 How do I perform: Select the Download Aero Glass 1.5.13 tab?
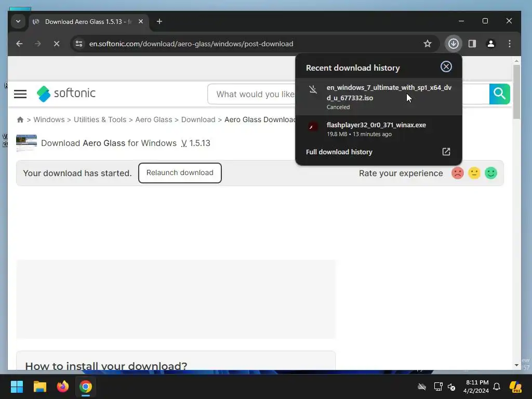click(x=88, y=22)
